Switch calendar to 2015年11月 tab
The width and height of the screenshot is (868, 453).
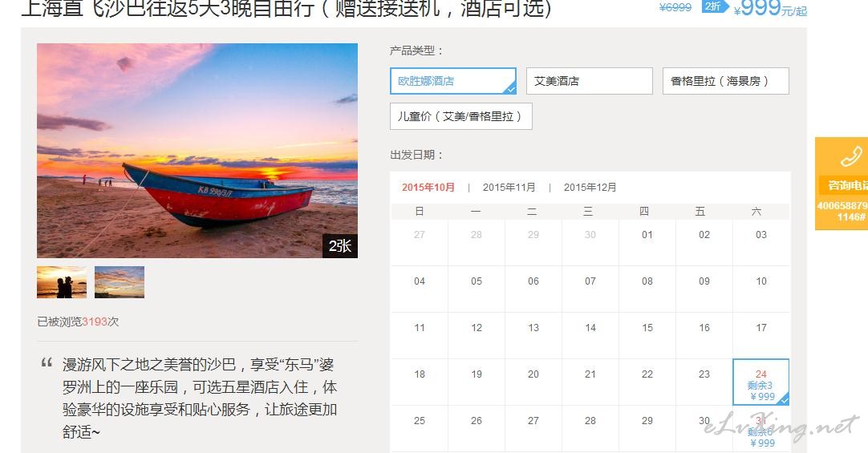click(x=509, y=188)
